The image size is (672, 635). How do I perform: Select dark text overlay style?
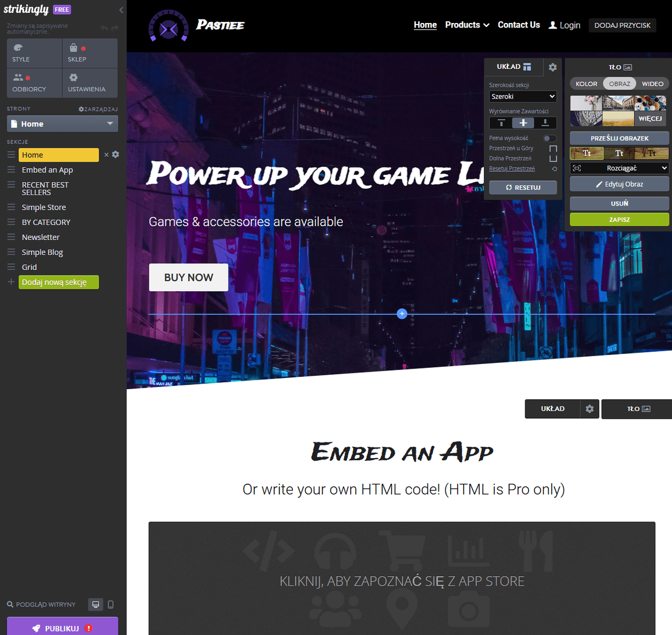[x=652, y=153]
